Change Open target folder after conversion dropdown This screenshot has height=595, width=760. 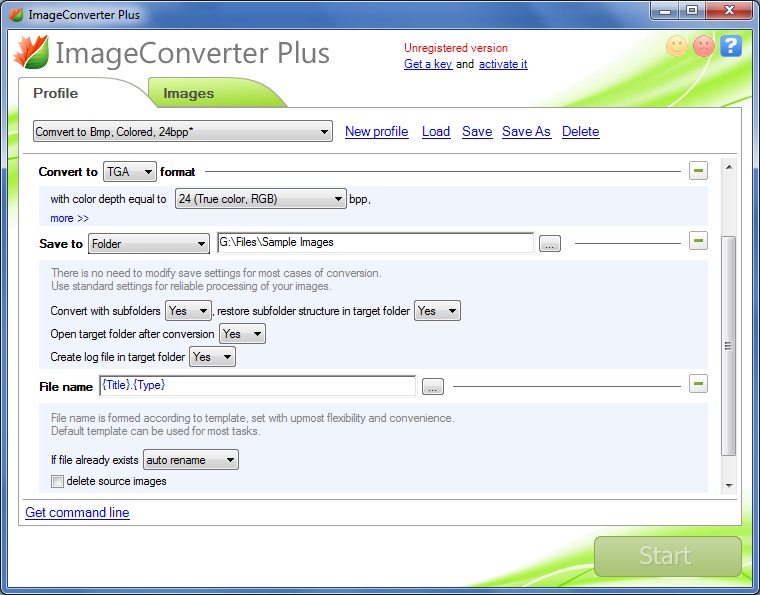coord(242,334)
